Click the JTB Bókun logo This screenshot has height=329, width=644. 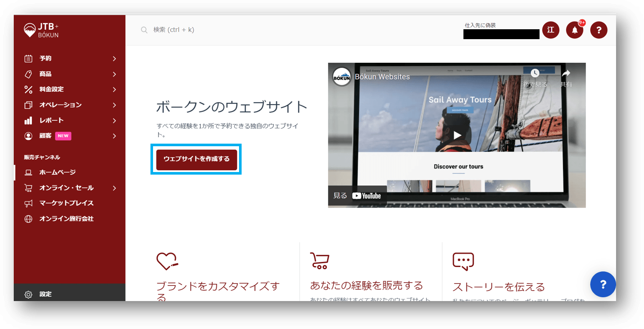click(42, 30)
